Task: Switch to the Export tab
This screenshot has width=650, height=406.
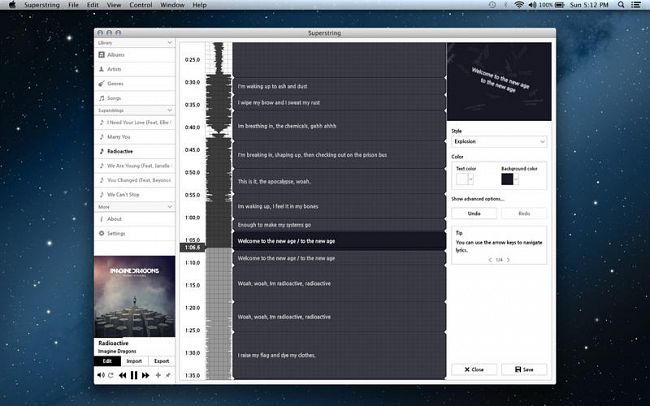Action: pos(161,361)
